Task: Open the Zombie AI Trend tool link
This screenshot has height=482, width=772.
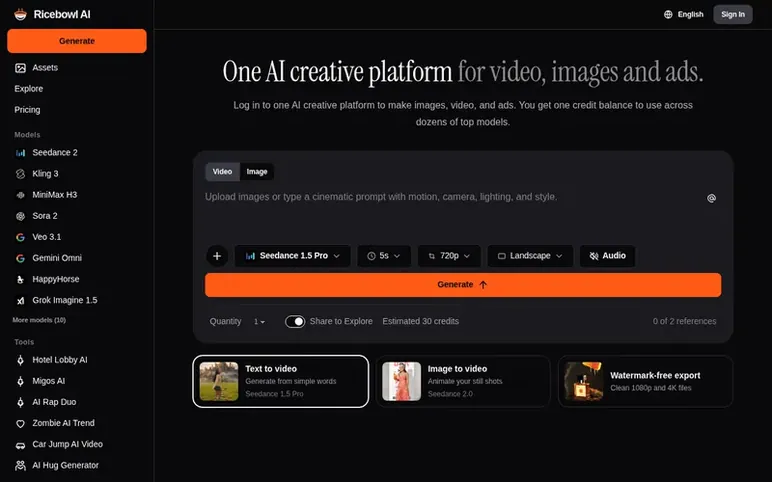Action: click(x=64, y=423)
